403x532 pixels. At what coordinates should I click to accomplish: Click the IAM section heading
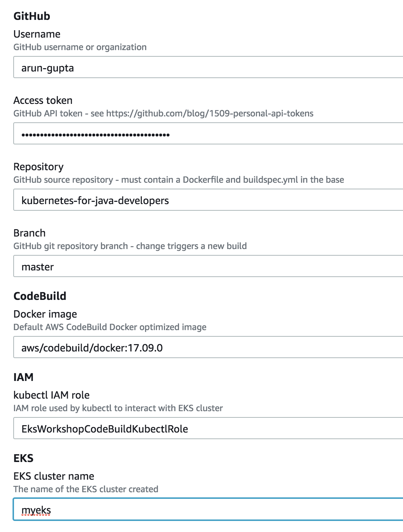point(23,377)
